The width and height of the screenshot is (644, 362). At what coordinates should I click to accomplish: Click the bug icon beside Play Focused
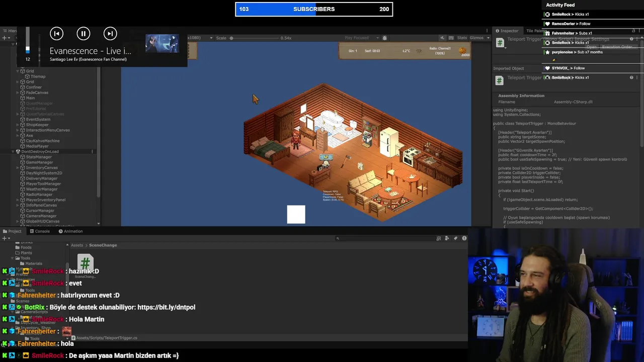[x=385, y=38]
